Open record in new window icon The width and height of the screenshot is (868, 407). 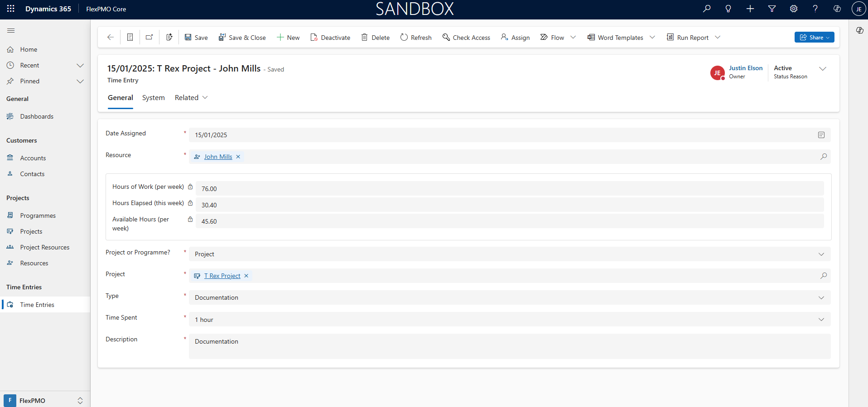(x=149, y=37)
